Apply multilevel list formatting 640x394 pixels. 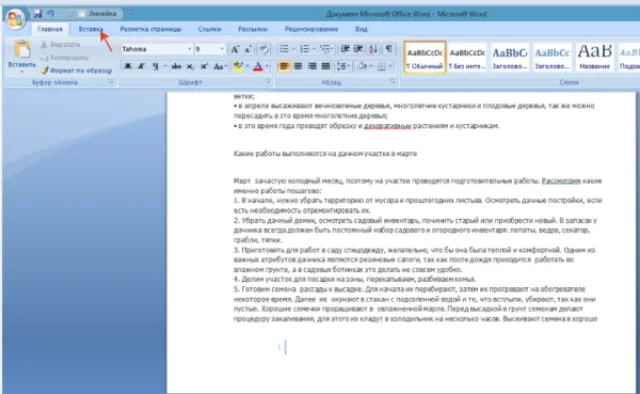point(325,49)
